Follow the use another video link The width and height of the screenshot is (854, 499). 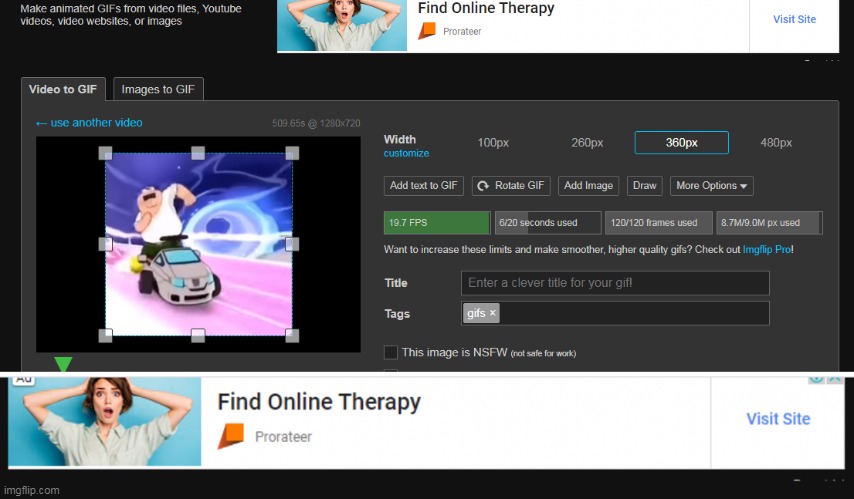click(x=89, y=123)
